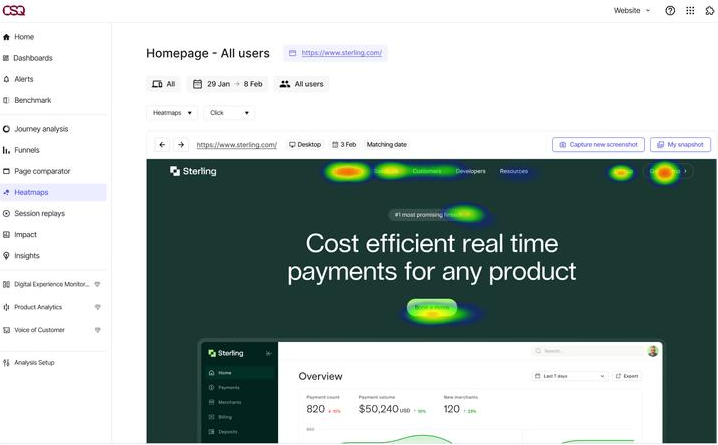Click the CSQ logo
Screen dimensions: 718x445
14,10
